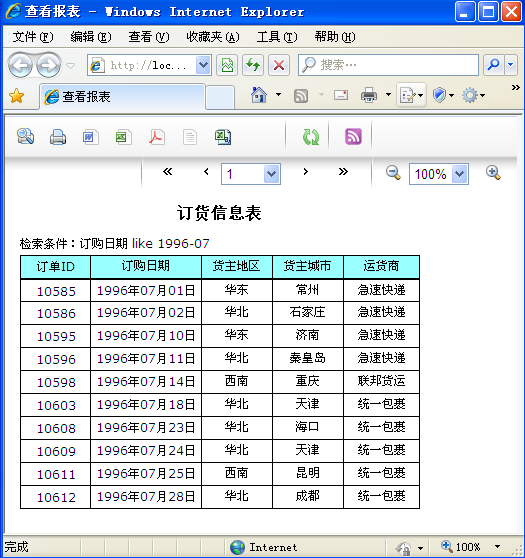Select the 查看报表 browser tab

(122, 96)
